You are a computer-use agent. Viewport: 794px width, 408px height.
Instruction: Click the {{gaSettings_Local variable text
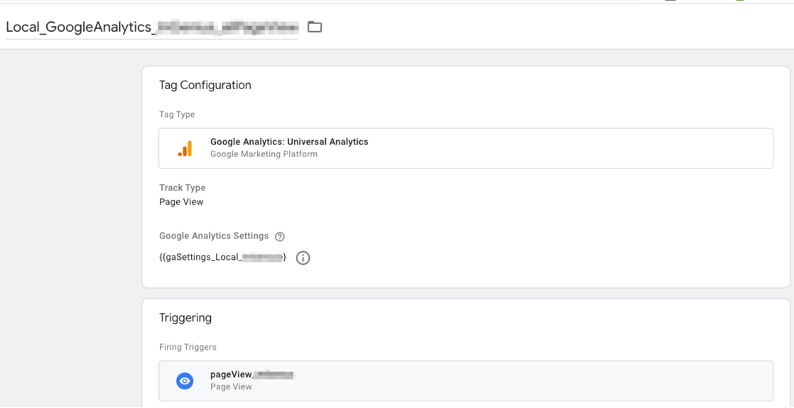(x=222, y=258)
